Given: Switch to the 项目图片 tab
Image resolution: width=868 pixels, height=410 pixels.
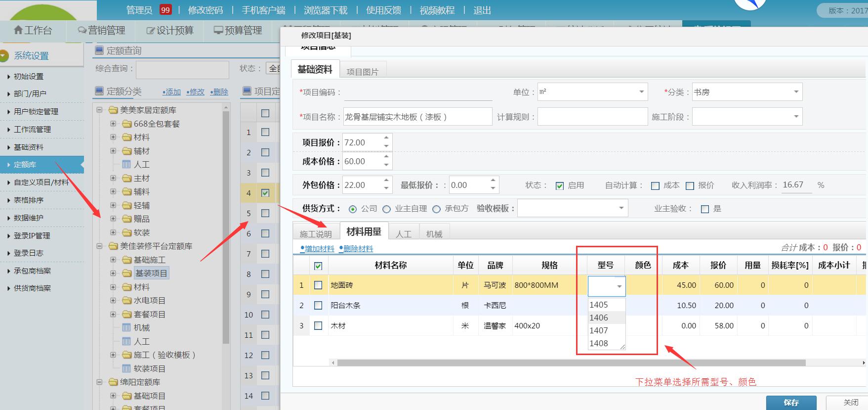Looking at the screenshot, I should pos(362,72).
